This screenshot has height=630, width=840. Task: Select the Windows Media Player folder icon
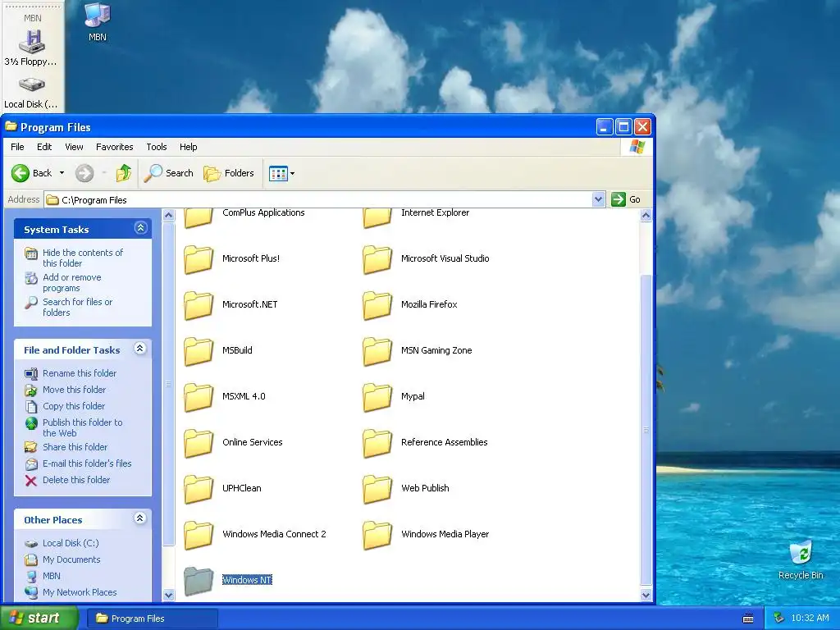click(377, 536)
